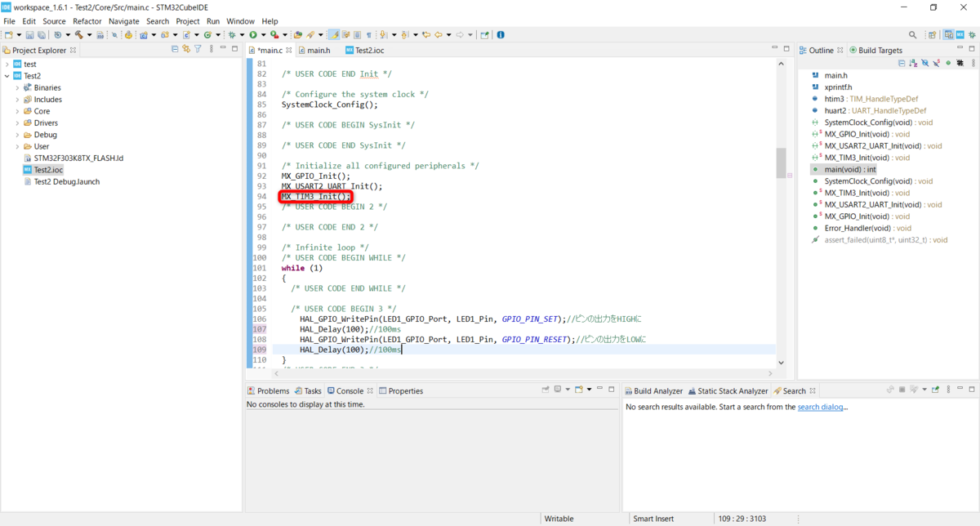The image size is (980, 526).
Task: Expand the test project node
Action: 7,64
